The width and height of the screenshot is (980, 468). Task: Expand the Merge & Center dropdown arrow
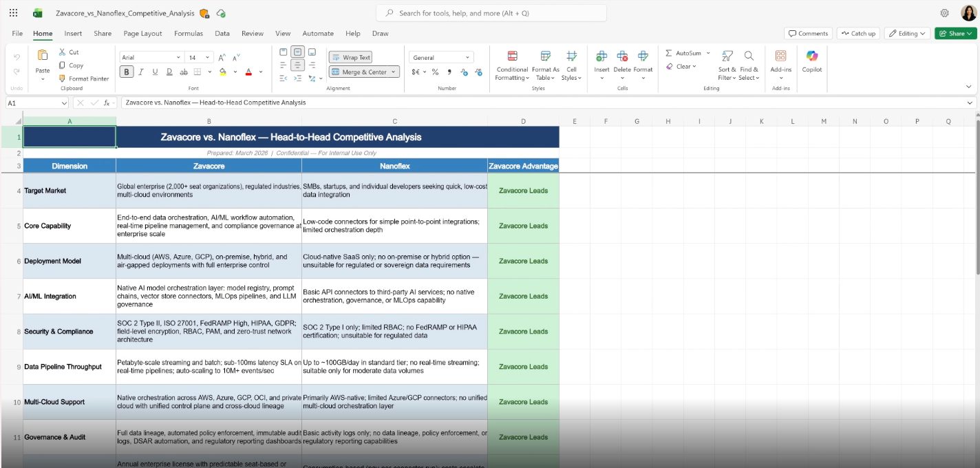click(x=394, y=72)
